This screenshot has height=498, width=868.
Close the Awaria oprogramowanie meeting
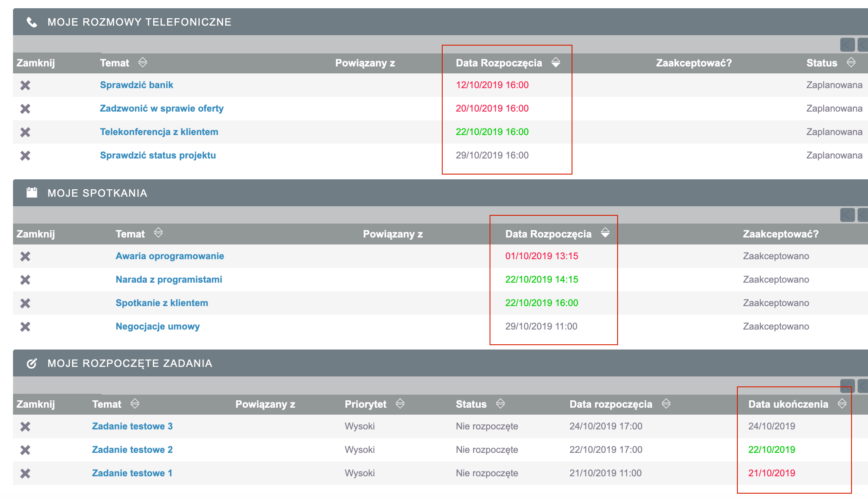tap(25, 256)
